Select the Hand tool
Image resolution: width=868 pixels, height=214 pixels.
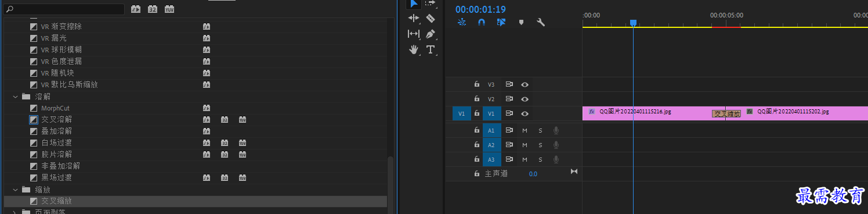click(414, 49)
